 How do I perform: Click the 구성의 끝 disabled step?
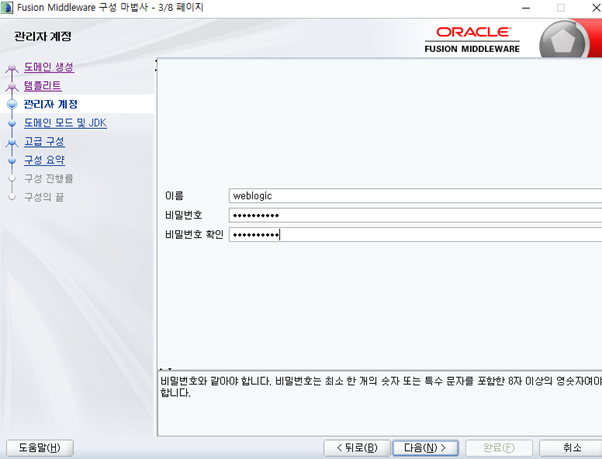tap(44, 197)
